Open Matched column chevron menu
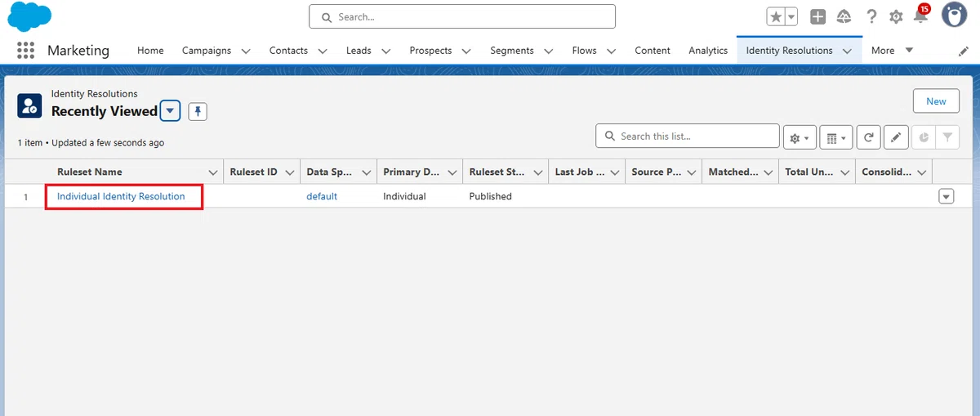The image size is (980, 416). 768,172
